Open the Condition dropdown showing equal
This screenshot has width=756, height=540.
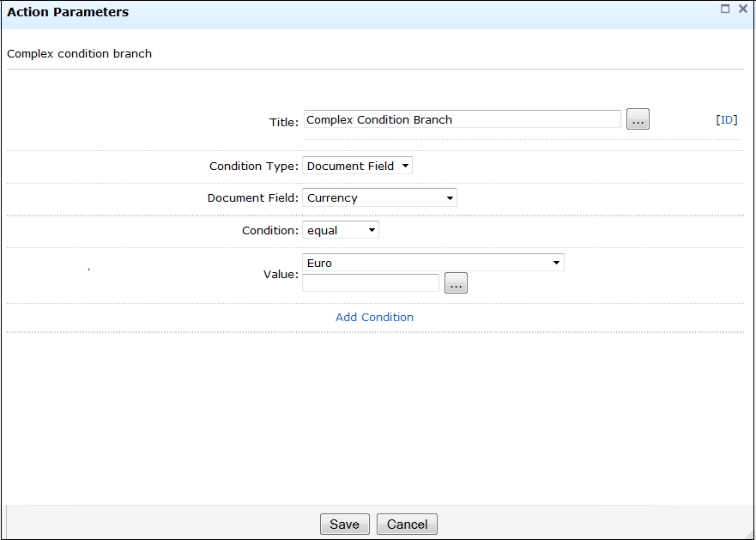pos(341,230)
